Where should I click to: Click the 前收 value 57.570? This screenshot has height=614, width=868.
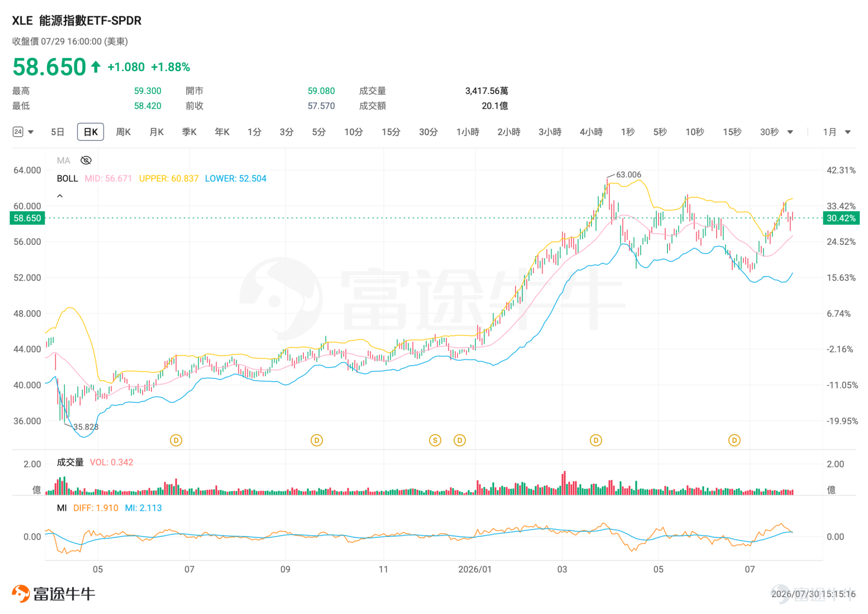pos(321,106)
